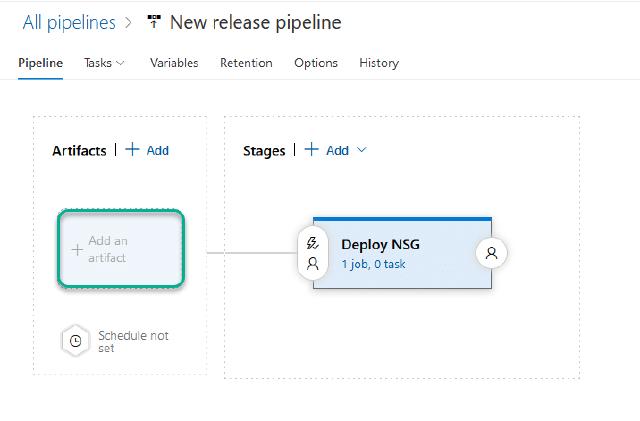
Task: Expand the Tasks tab dropdown arrow
Action: pos(121,63)
